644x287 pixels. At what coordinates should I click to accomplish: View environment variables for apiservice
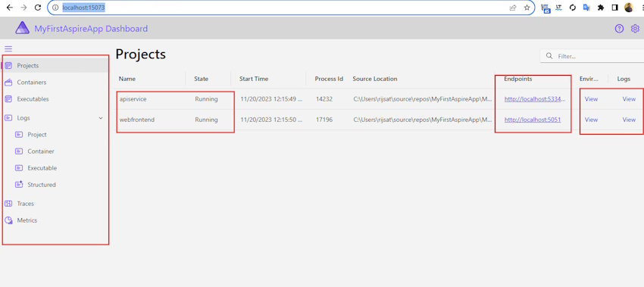(591, 99)
